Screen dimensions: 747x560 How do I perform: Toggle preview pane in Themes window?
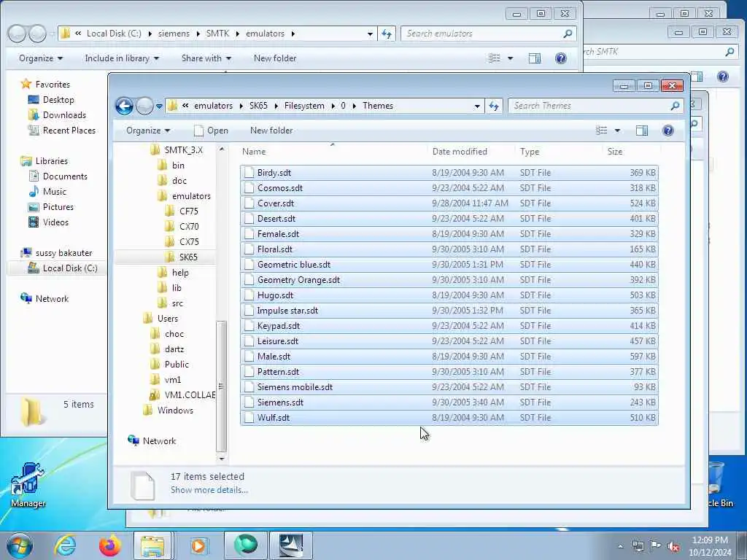[x=642, y=131]
